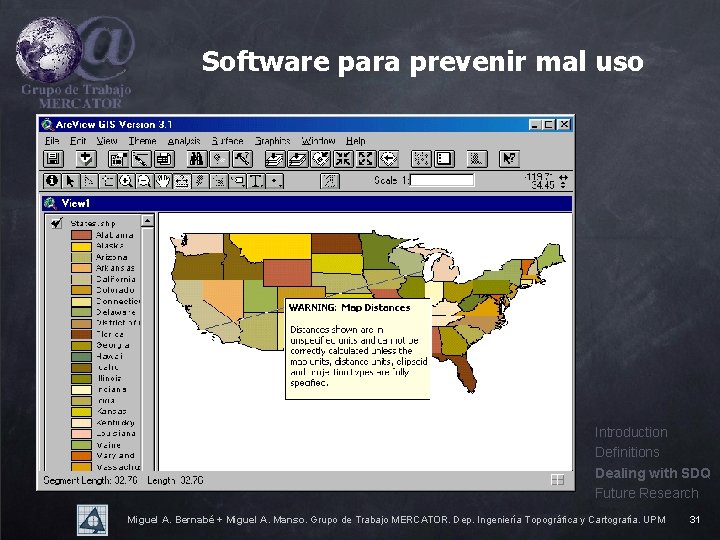Click the California legend label
This screenshot has width=720, height=540.
(115, 279)
